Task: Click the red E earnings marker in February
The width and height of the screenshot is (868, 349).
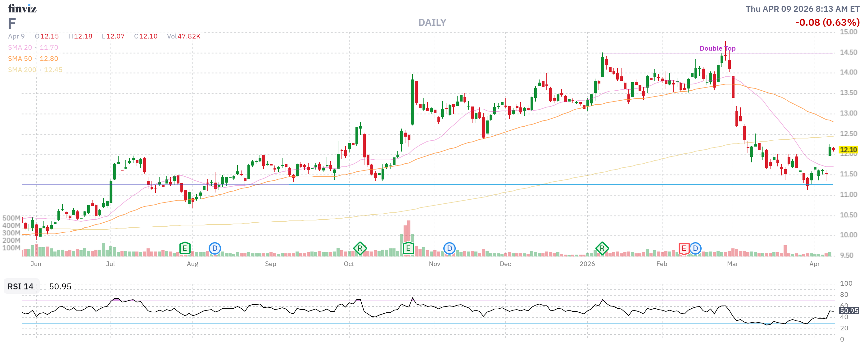Action: [684, 249]
